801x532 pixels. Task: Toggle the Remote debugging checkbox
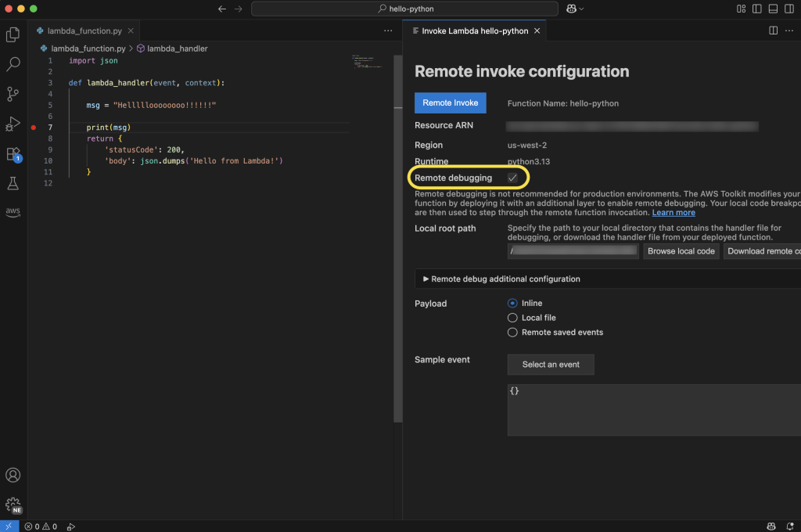(513, 178)
